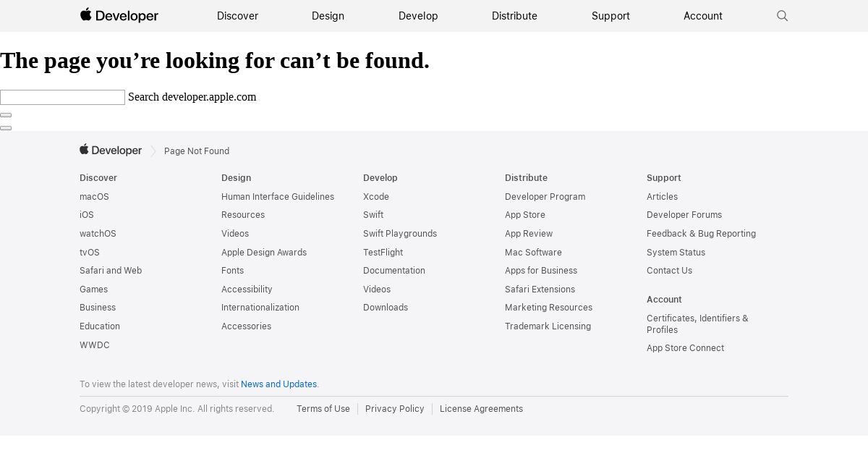Open the App Store footer link
The image size is (868, 456).
click(525, 215)
